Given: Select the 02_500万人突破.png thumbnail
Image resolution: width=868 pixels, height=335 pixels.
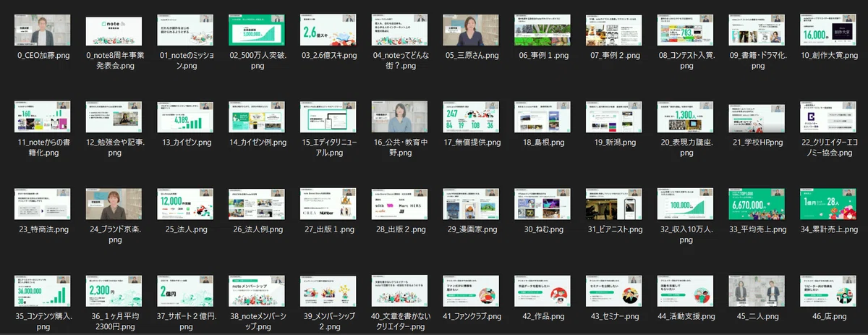Looking at the screenshot, I should coord(258,31).
